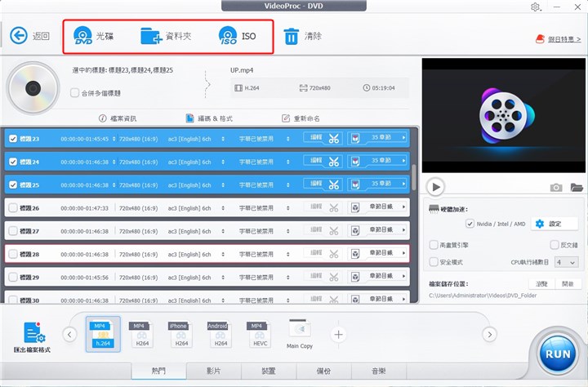Add a folder with the 資料夾 icon
The image size is (588, 387).
[151, 36]
